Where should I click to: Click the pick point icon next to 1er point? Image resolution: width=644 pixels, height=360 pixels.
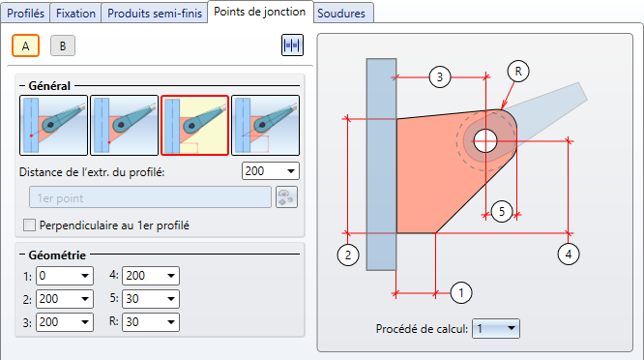(x=286, y=197)
